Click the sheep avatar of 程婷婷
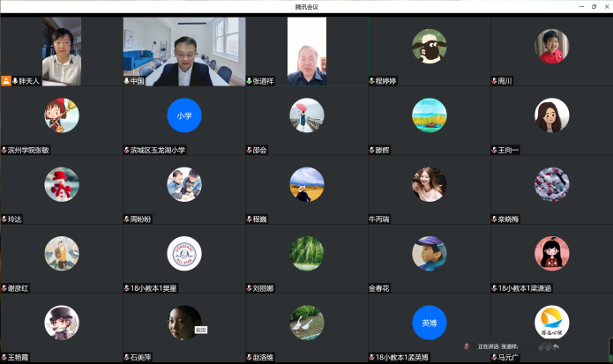The width and height of the screenshot is (613, 364). pos(429,46)
